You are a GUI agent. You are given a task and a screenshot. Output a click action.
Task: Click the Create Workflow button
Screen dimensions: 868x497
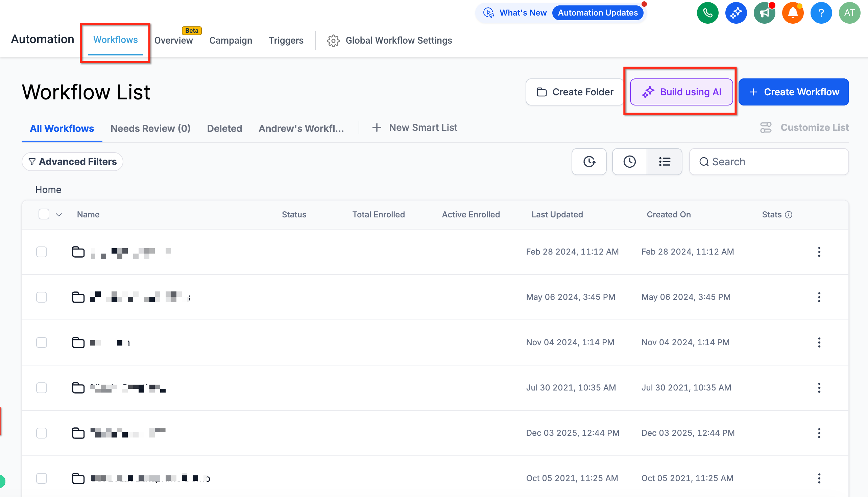tap(793, 92)
